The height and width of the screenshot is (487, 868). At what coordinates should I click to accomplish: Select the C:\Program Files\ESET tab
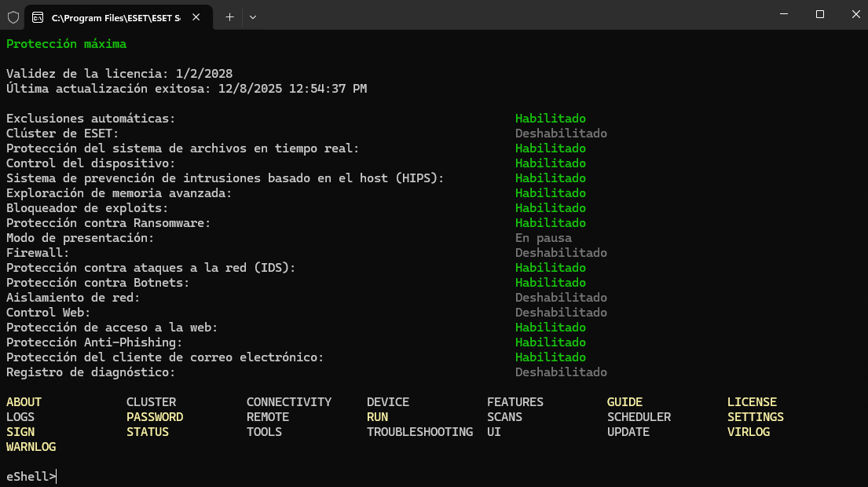click(x=114, y=16)
